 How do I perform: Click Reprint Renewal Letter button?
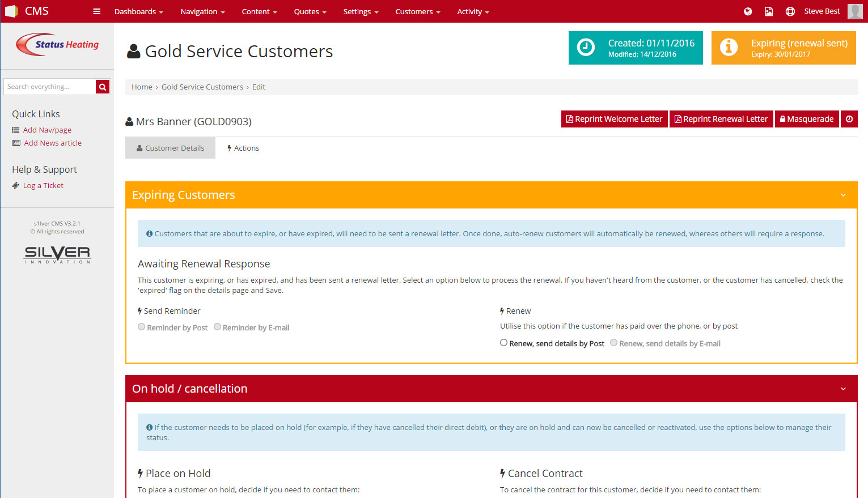pyautogui.click(x=721, y=119)
